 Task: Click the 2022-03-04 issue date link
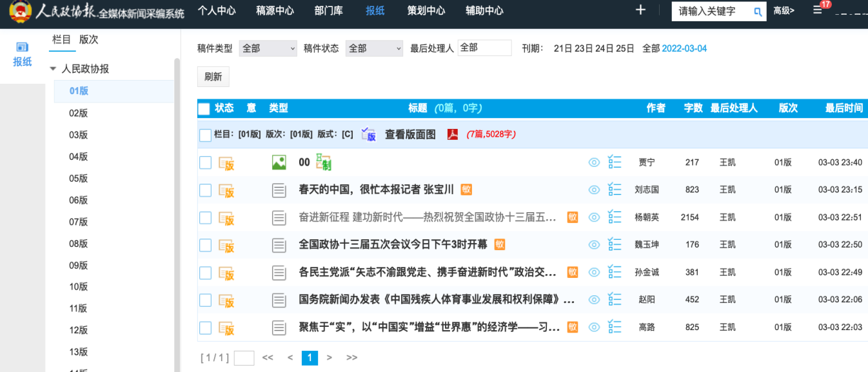pos(684,48)
